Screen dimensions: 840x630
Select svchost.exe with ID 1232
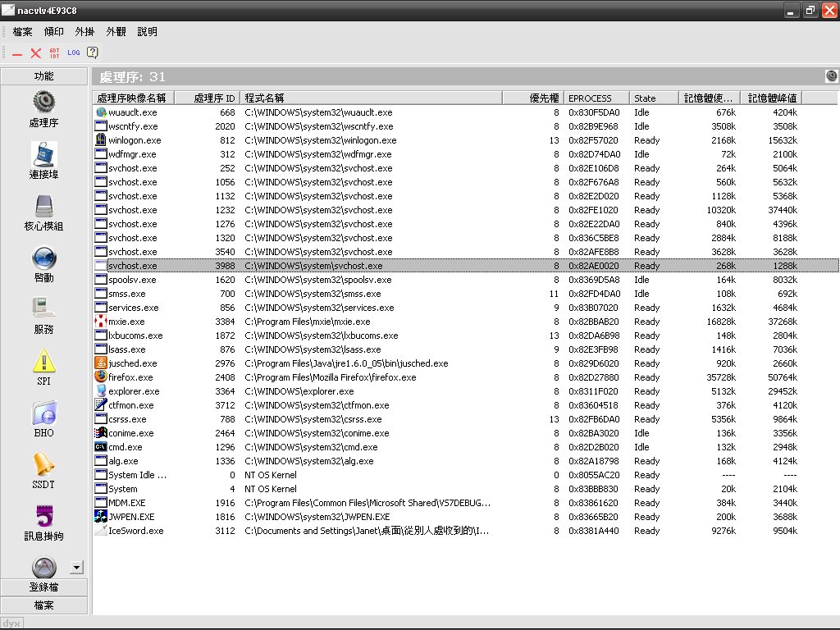465,210
